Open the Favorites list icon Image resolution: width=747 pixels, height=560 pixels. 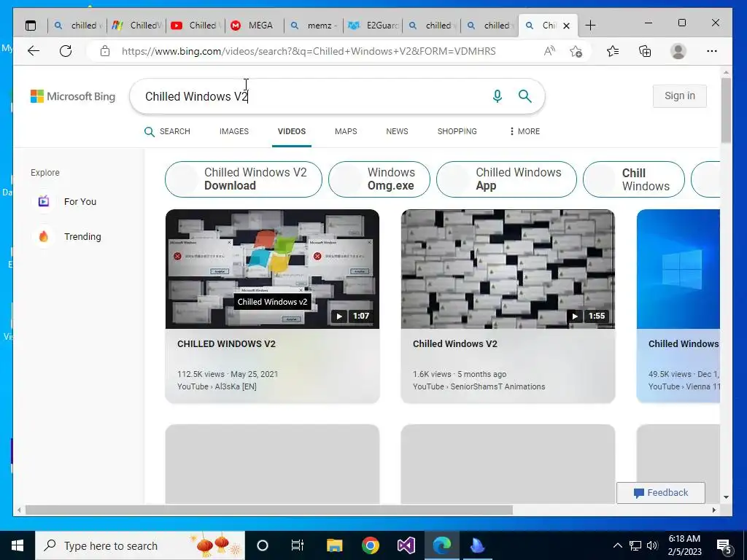tap(613, 51)
